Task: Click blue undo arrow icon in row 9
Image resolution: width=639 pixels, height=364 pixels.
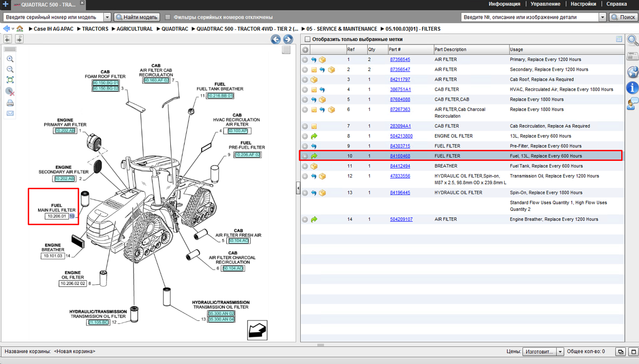Action: pyautogui.click(x=314, y=146)
